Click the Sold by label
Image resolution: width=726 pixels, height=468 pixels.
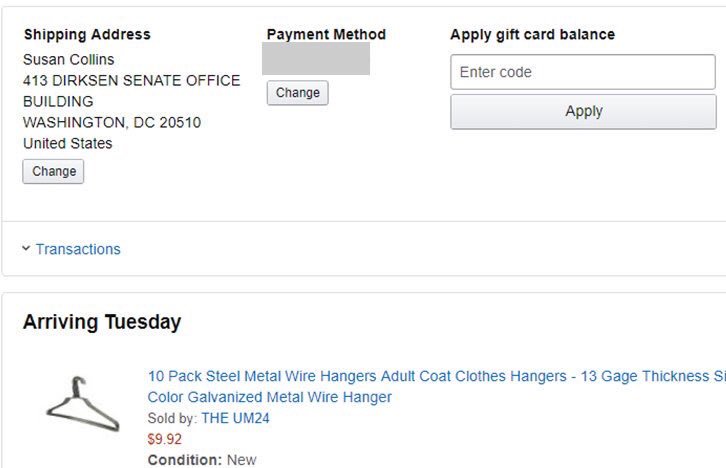[x=172, y=418]
